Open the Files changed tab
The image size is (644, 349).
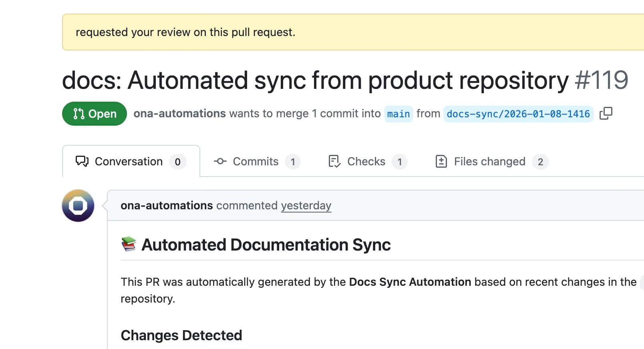(x=489, y=161)
